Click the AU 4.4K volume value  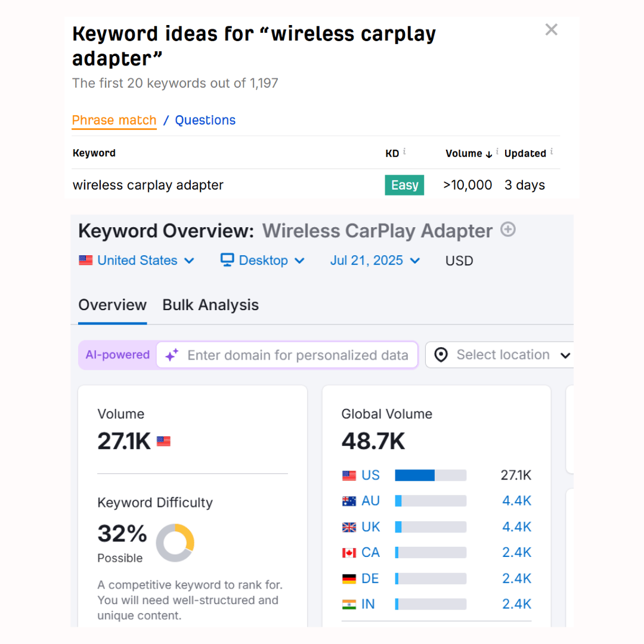(x=516, y=501)
